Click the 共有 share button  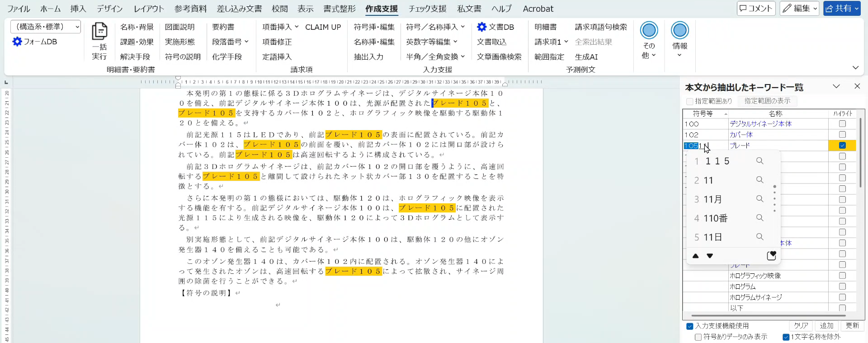click(x=841, y=9)
